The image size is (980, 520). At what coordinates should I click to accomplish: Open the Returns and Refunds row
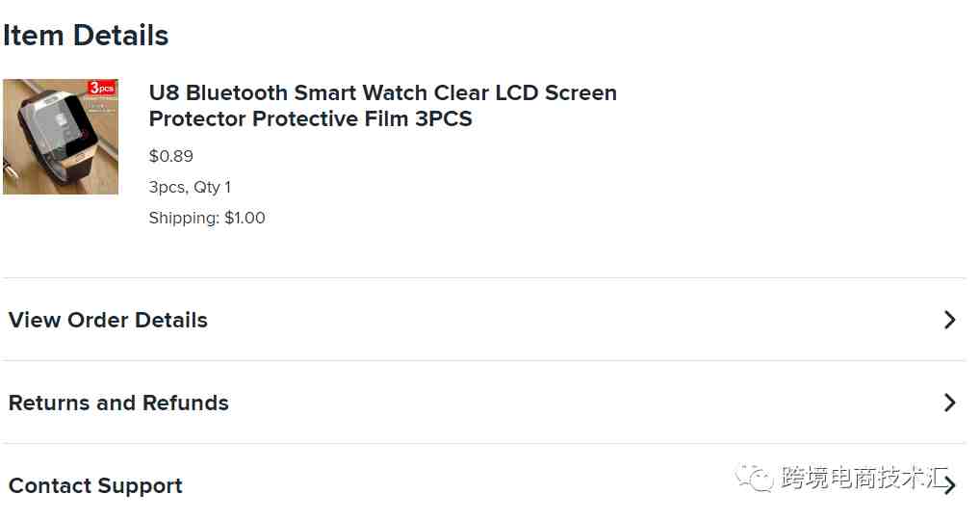click(x=484, y=403)
